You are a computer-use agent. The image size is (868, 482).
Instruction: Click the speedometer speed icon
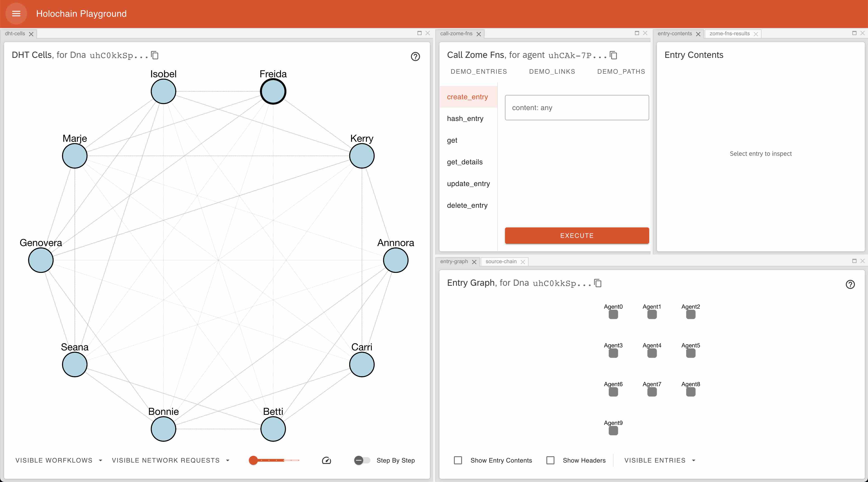pos(326,460)
